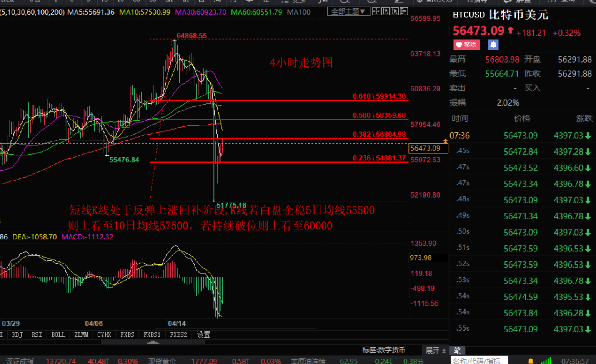Click the 移除 remove-favorite heart button
Viewport: 596px width, 364px height.
pos(466,45)
